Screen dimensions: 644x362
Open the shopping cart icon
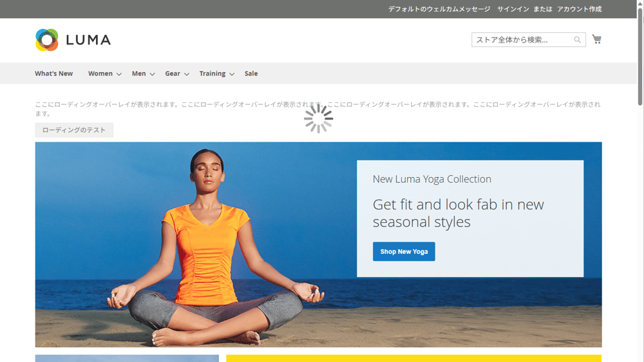pyautogui.click(x=597, y=39)
